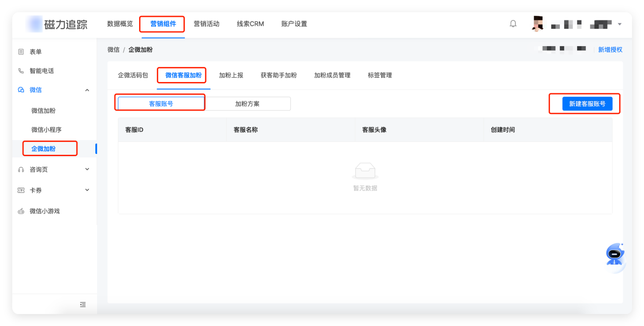This screenshot has height=326, width=644.
Task: Click the 智能电话 phone icon
Action: point(21,71)
